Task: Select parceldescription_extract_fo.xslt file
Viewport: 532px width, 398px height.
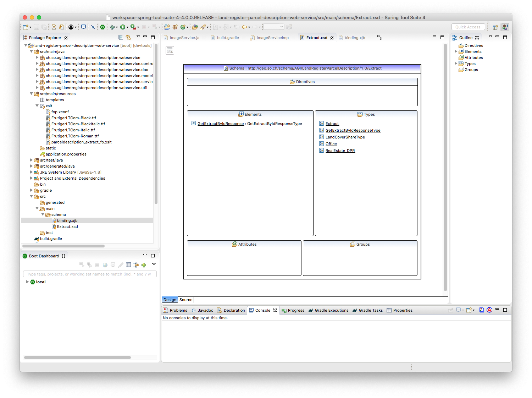Action: point(81,142)
